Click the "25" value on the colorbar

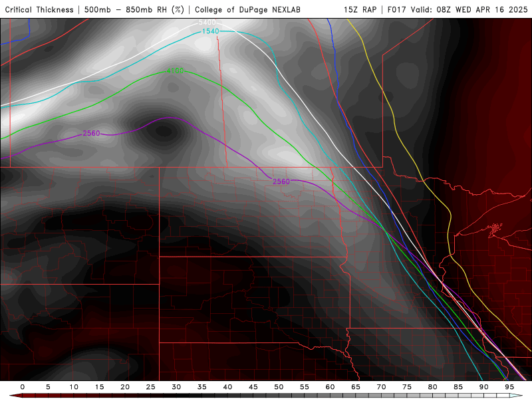pyautogui.click(x=151, y=387)
